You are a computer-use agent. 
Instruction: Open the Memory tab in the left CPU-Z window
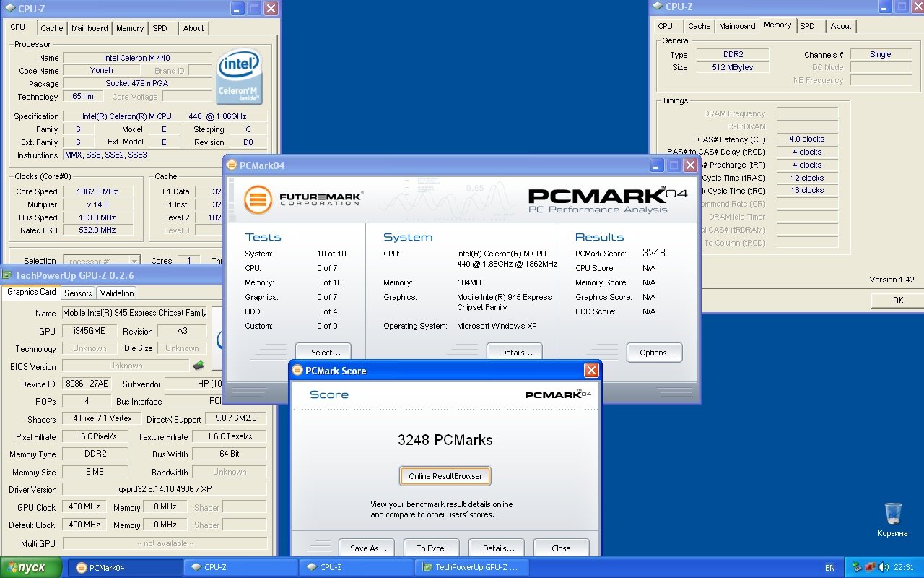click(x=130, y=28)
